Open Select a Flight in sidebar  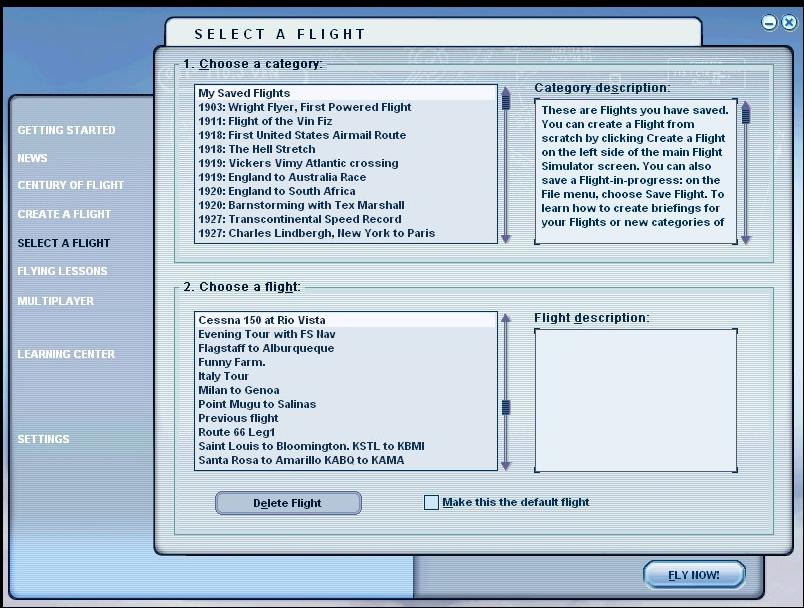64,243
